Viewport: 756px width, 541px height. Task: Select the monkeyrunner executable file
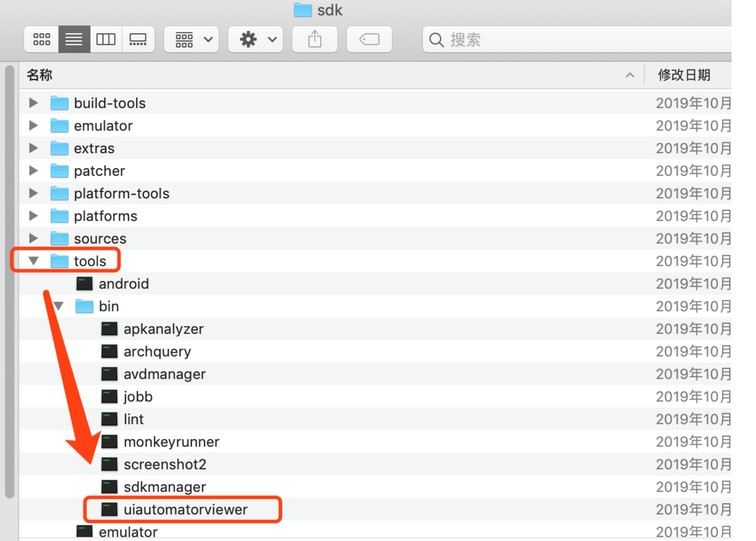(171, 442)
